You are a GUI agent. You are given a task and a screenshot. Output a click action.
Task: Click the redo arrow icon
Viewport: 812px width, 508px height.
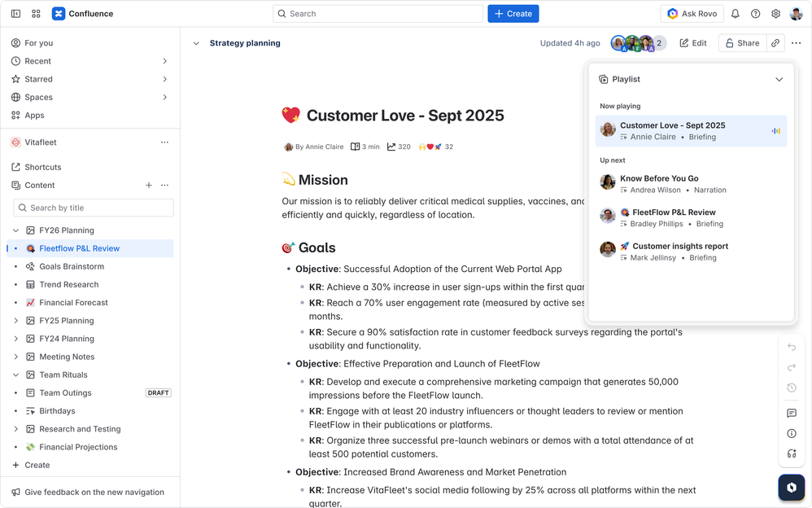[x=792, y=367]
